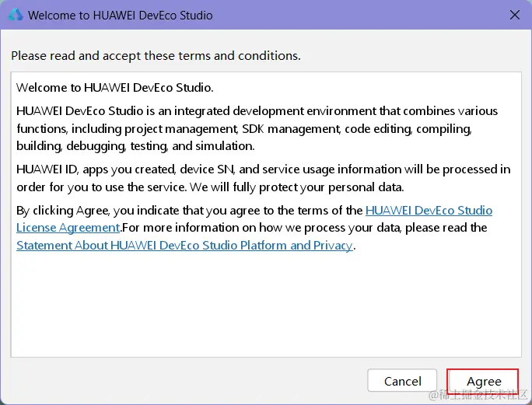Viewport: 532px width, 405px height.
Task: Click the empty area of the terms text box
Action: [264, 311]
